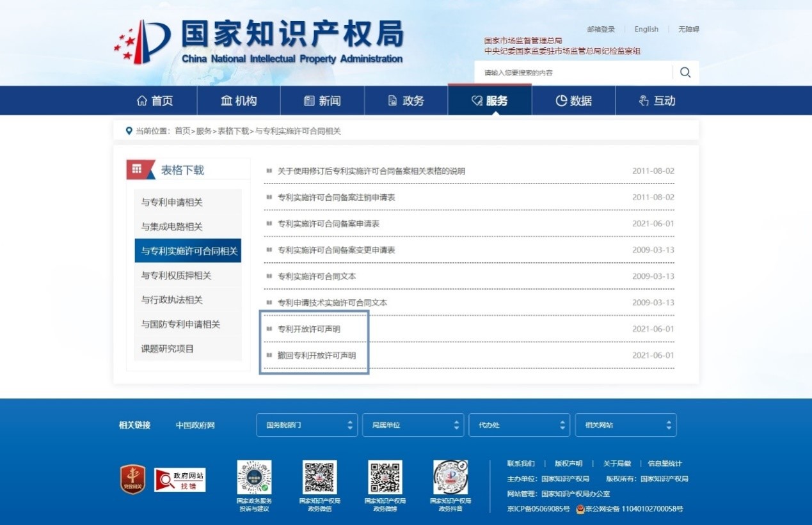Click the 邮箱登录 link
This screenshot has height=525, width=812.
(x=601, y=29)
